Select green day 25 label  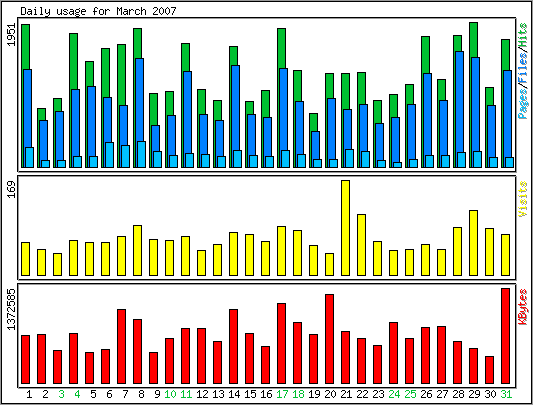pos(410,394)
